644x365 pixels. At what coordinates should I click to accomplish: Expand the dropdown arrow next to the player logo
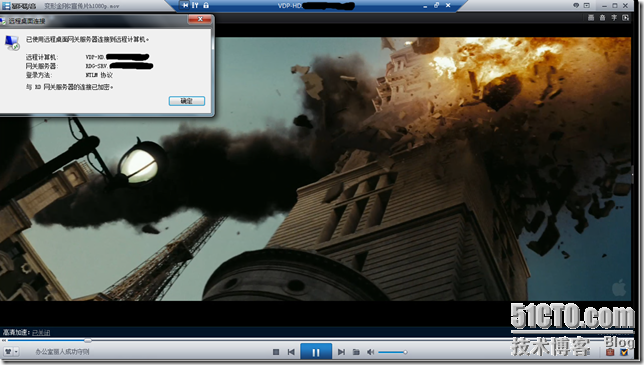pos(16,351)
